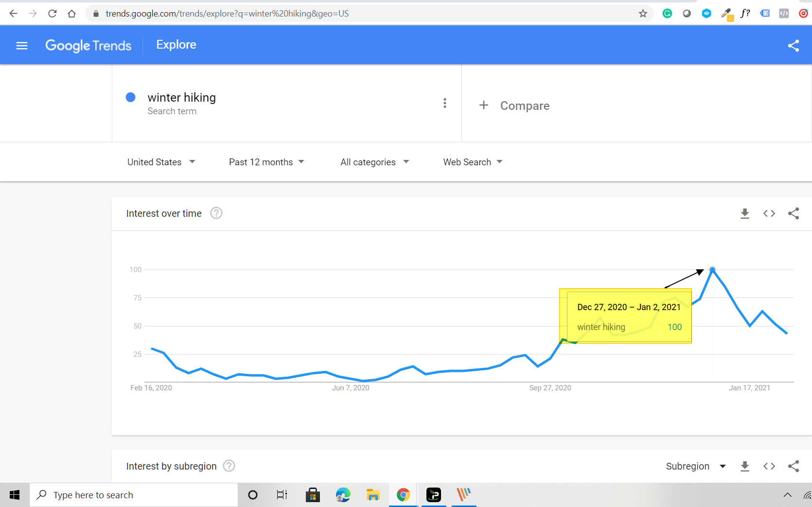Edit the winter hiking search term
This screenshot has height=507, width=812.
(181, 98)
